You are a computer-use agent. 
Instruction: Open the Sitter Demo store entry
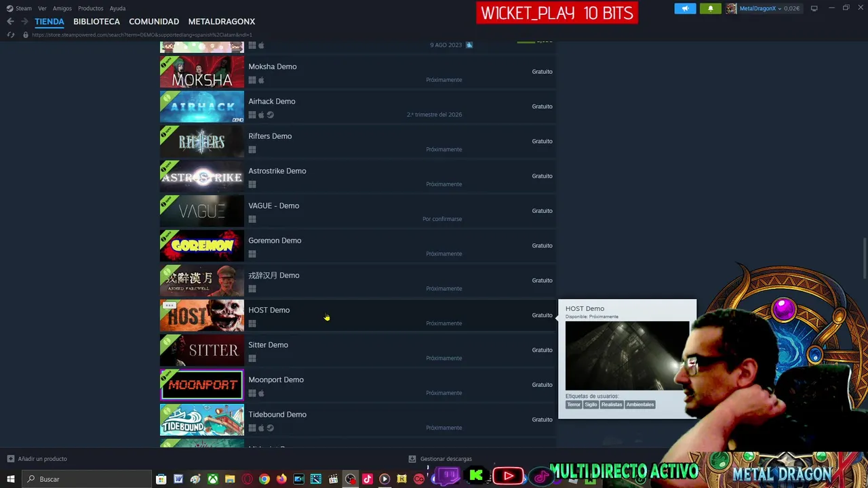(357, 350)
